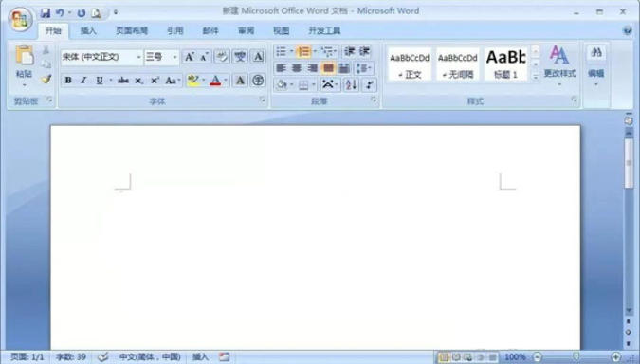Viewport: 640px width, 364px height.
Task: Activate the format painter brush
Action: 46,79
